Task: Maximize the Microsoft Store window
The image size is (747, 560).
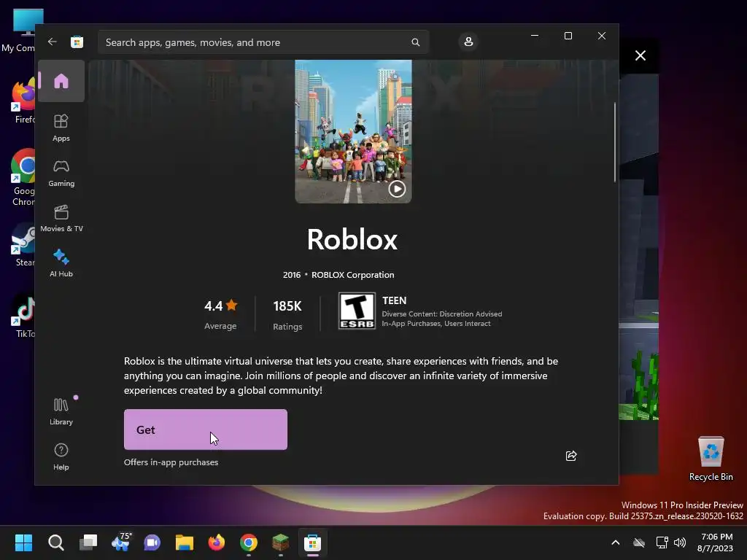Action: [568, 36]
